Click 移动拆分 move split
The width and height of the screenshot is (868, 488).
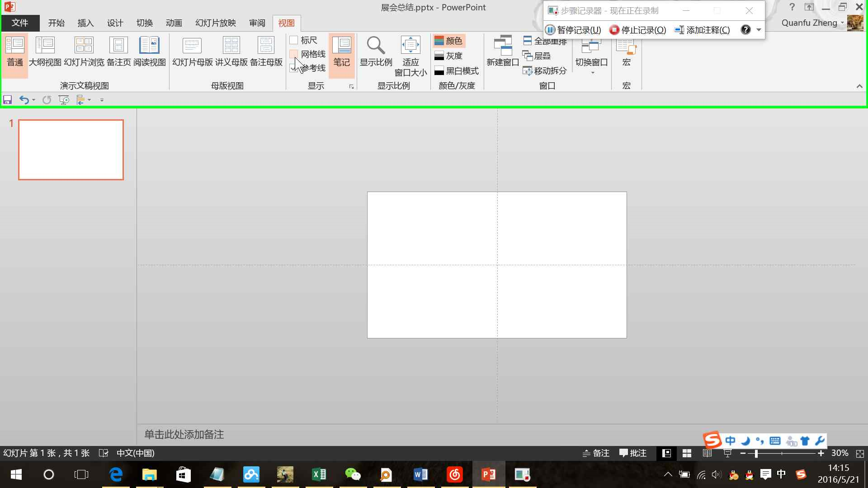[544, 71]
